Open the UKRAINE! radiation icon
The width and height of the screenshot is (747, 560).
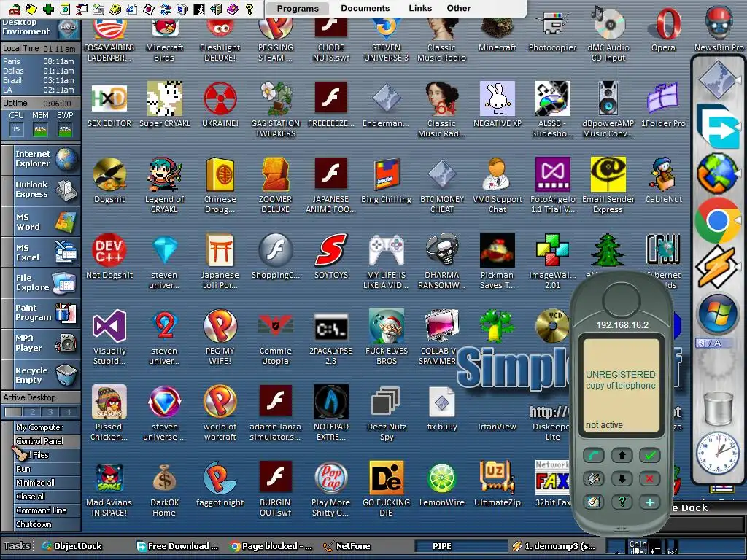click(220, 98)
